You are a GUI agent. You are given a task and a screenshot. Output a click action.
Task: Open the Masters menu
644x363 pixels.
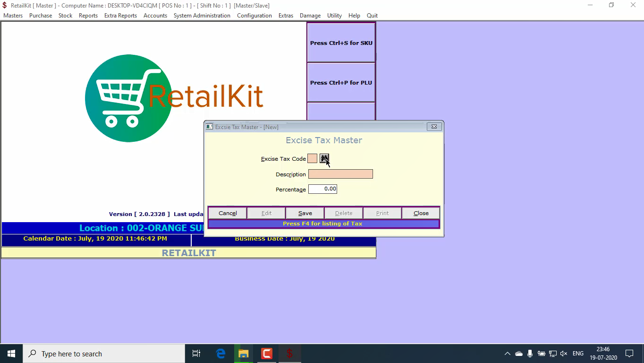coord(13,16)
